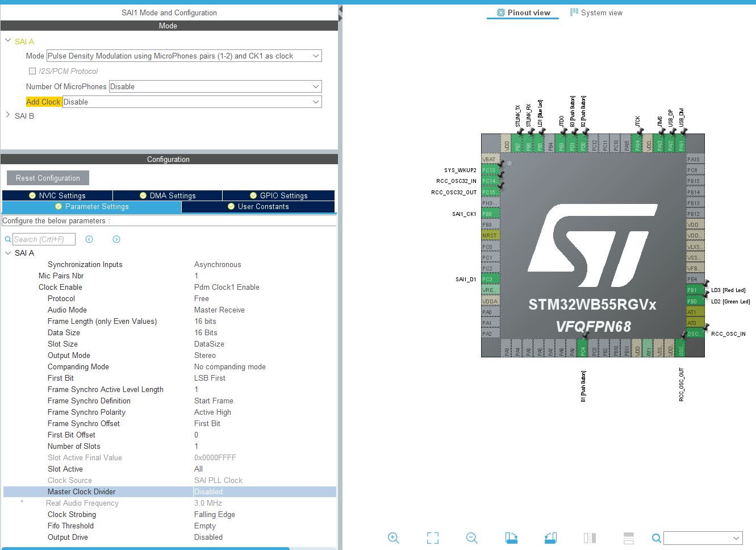Click the PA10 pin on chip
The width and height of the screenshot is (756, 550).
695,159
